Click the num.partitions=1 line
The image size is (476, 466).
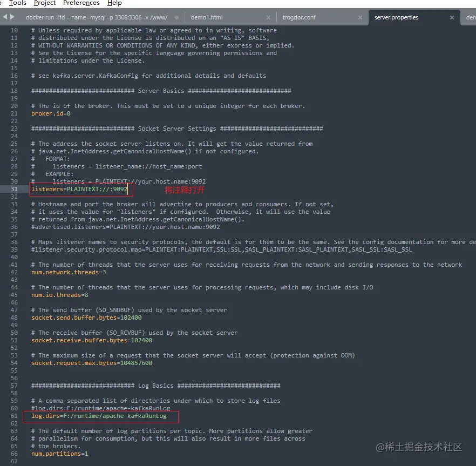59,454
